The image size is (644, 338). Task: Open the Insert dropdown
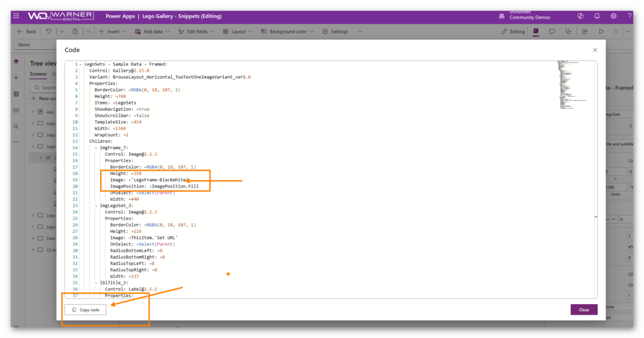click(x=112, y=31)
